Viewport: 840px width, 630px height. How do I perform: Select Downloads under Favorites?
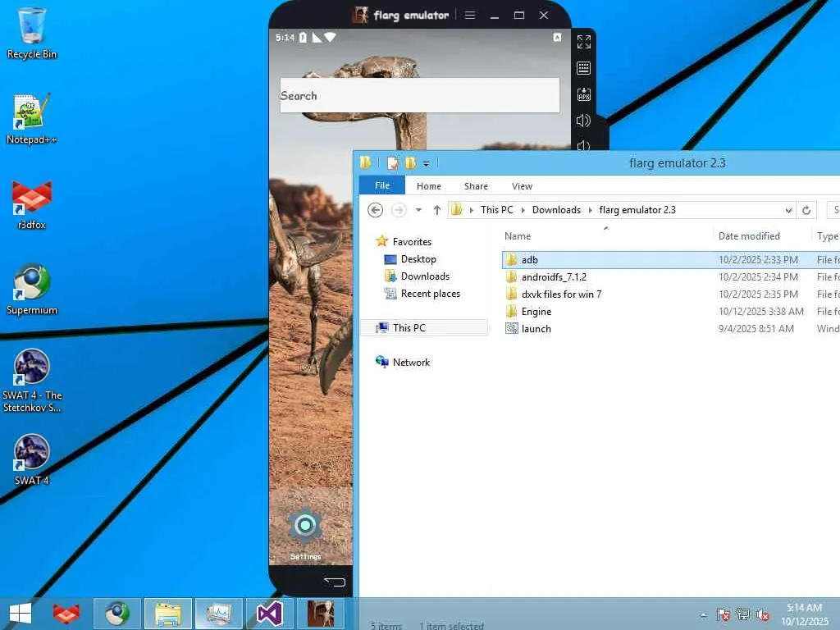pyautogui.click(x=425, y=276)
